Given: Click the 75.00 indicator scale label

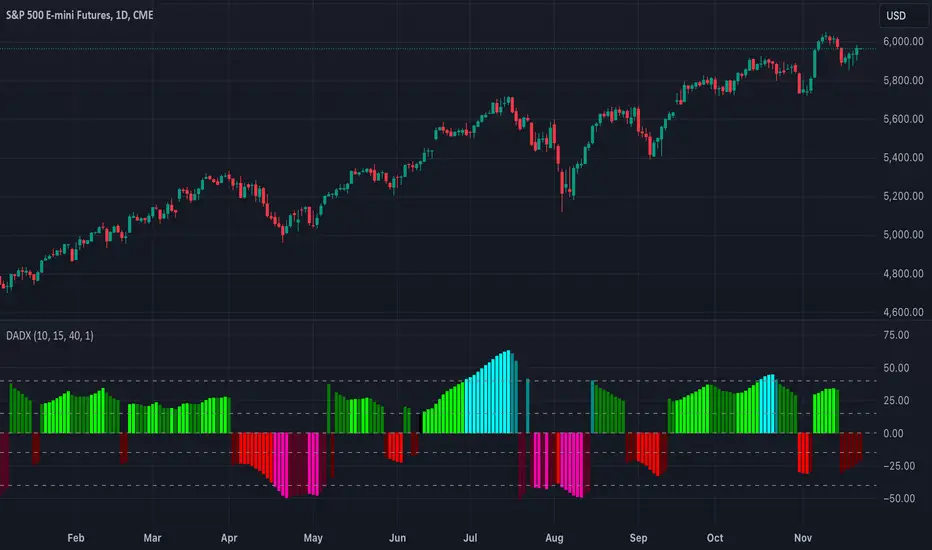Looking at the screenshot, I should coord(896,335).
